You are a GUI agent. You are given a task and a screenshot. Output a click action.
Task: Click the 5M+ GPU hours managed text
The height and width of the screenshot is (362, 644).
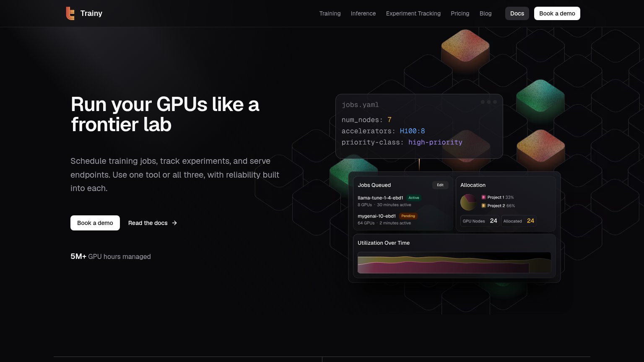(x=111, y=256)
